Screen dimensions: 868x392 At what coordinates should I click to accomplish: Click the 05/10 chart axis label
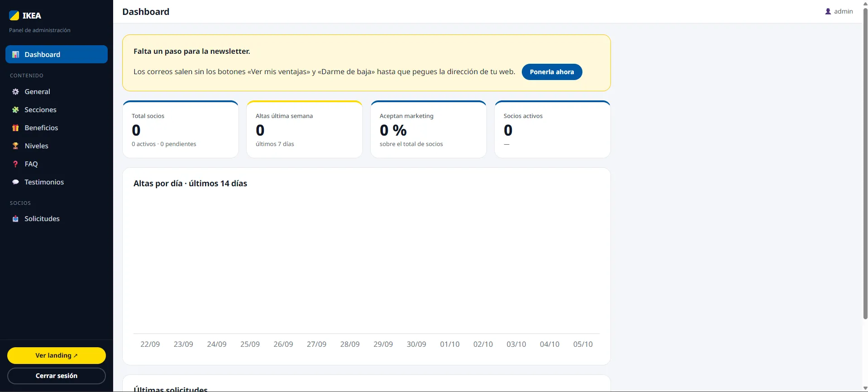583,344
